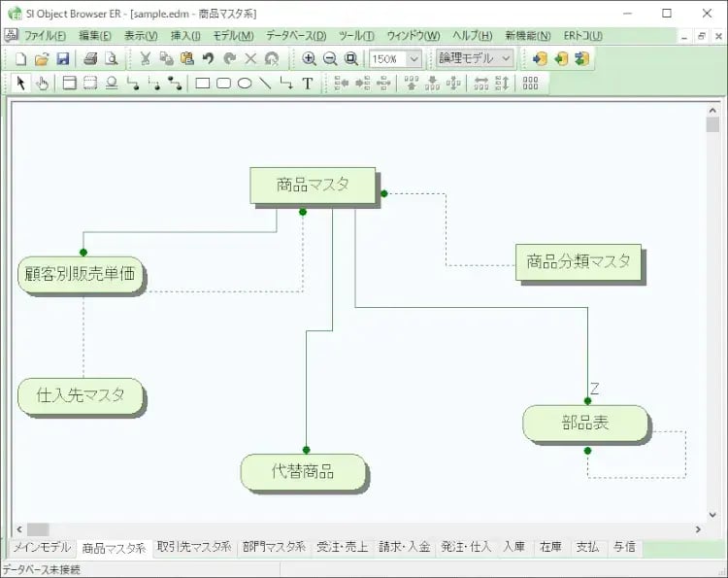The height and width of the screenshot is (578, 728).
Task: Select the 部品表 entity in diagram
Action: [x=585, y=424]
